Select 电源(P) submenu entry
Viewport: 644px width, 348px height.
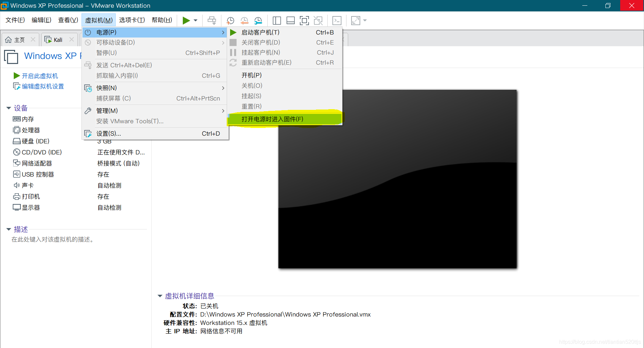pyautogui.click(x=155, y=32)
